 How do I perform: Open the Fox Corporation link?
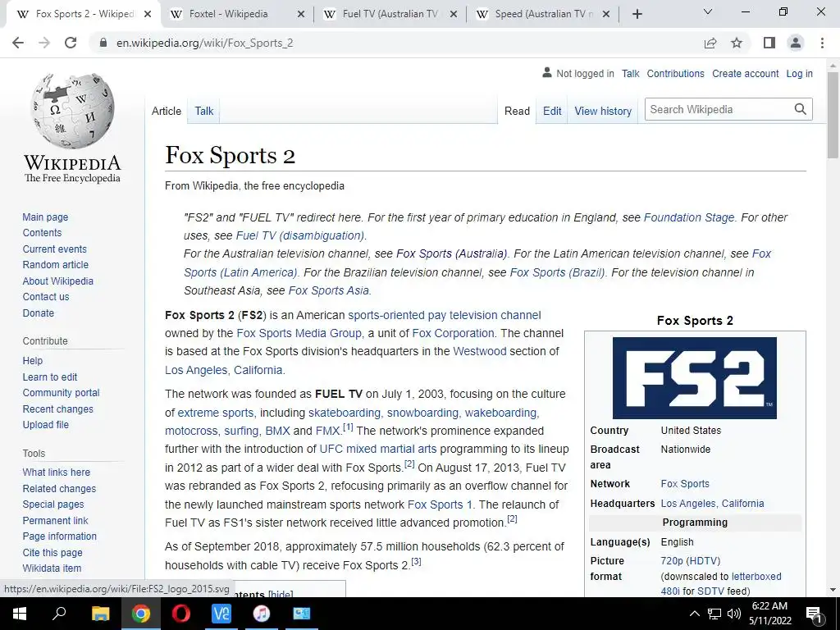[453, 333]
